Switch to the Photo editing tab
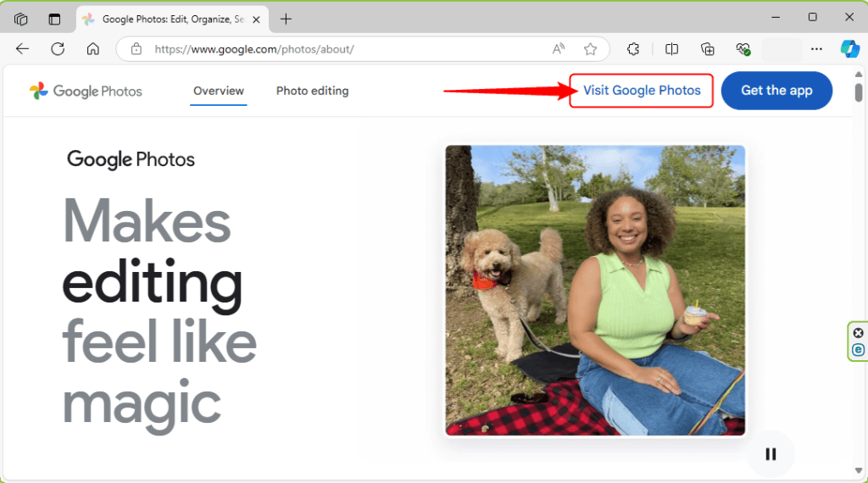This screenshot has width=868, height=483. (312, 91)
